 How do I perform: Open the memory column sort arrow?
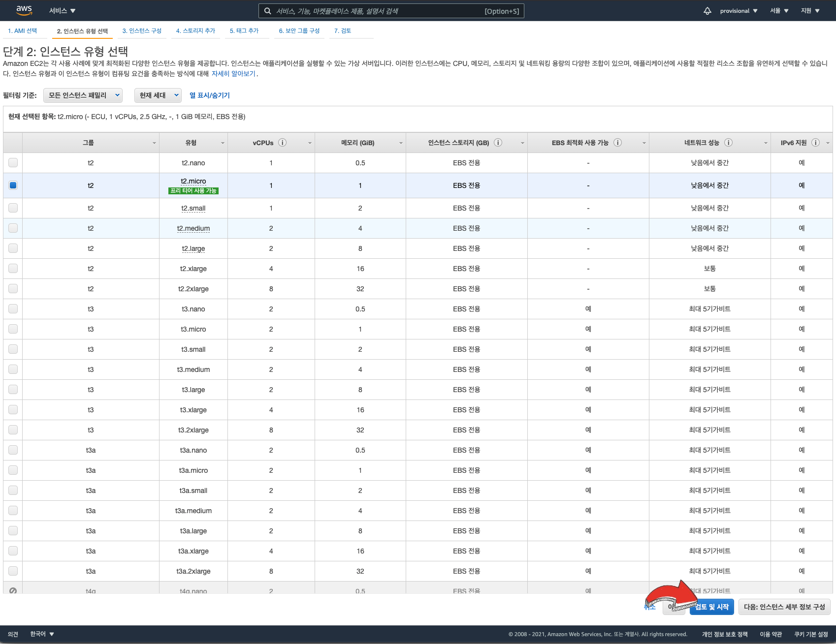[401, 143]
